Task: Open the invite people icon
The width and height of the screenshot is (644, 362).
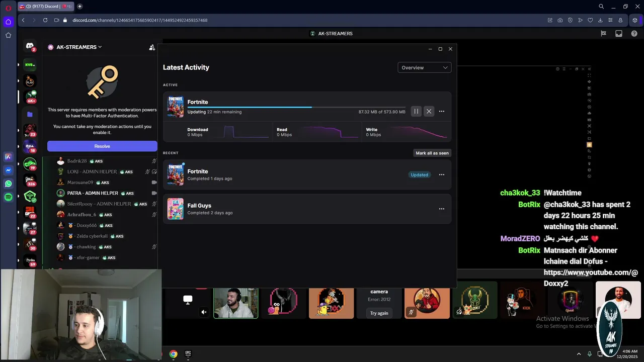Action: click(152, 47)
